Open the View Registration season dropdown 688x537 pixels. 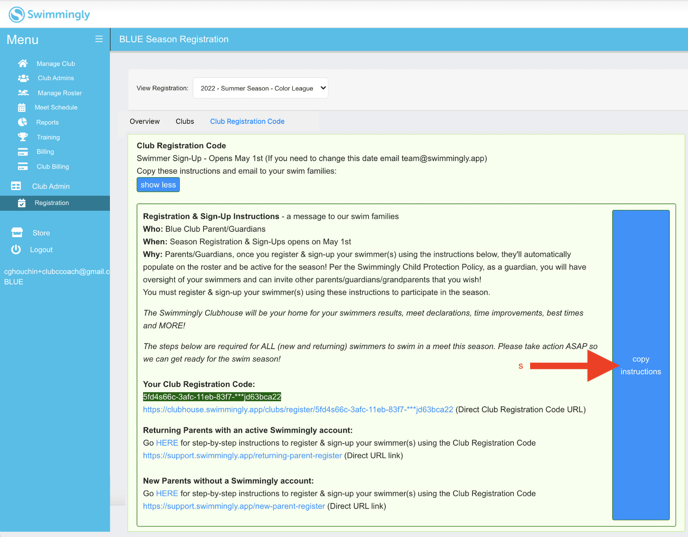261,88
